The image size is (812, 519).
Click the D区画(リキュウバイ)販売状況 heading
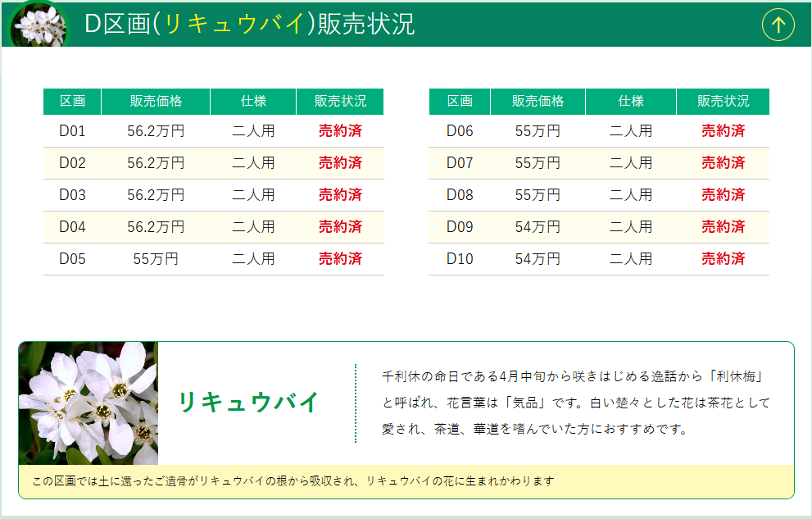[250, 25]
